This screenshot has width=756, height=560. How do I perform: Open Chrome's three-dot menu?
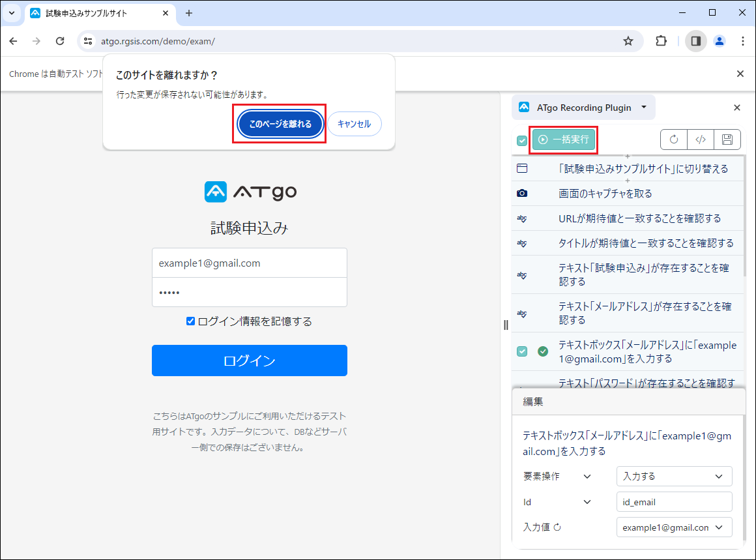743,40
